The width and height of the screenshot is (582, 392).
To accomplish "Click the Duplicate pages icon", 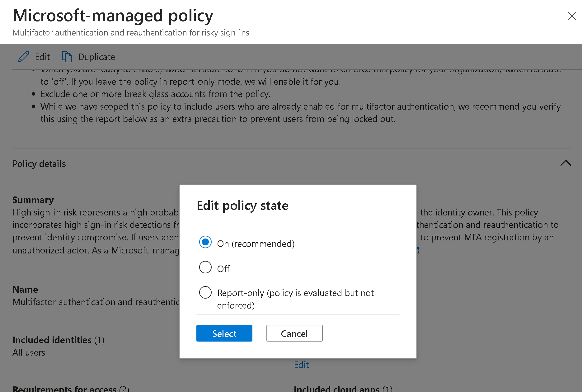I will 67,57.
